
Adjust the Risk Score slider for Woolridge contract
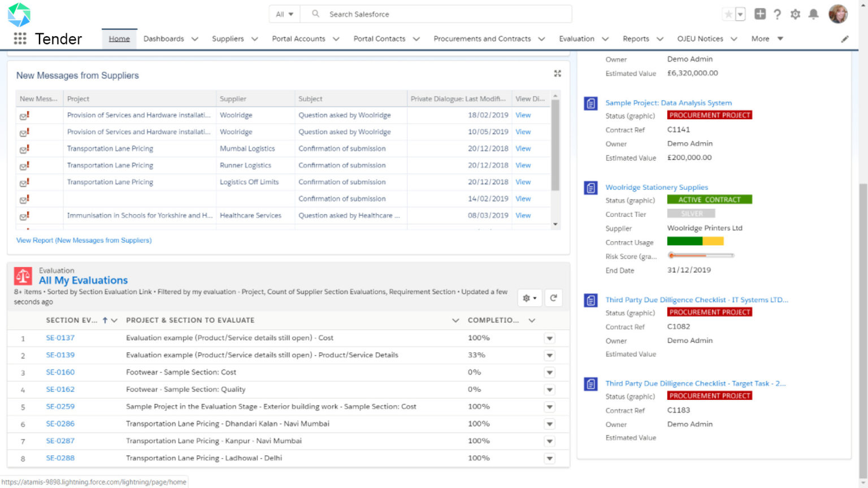pyautogui.click(x=672, y=255)
